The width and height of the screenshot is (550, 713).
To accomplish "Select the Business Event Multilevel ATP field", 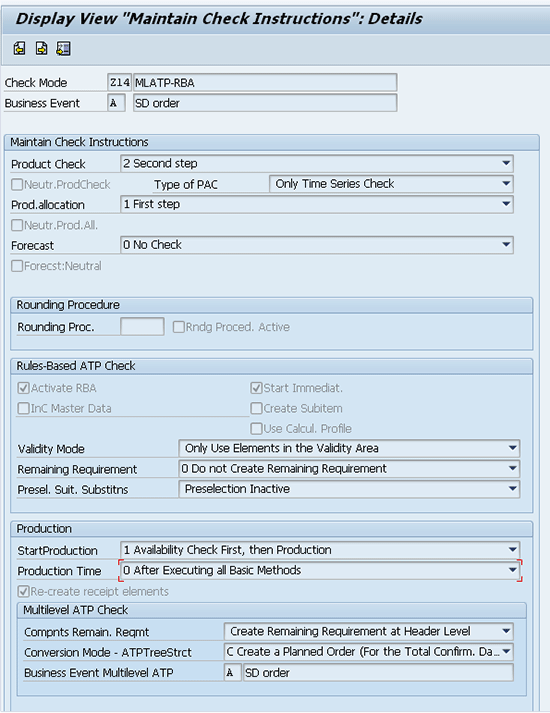I will point(233,672).
